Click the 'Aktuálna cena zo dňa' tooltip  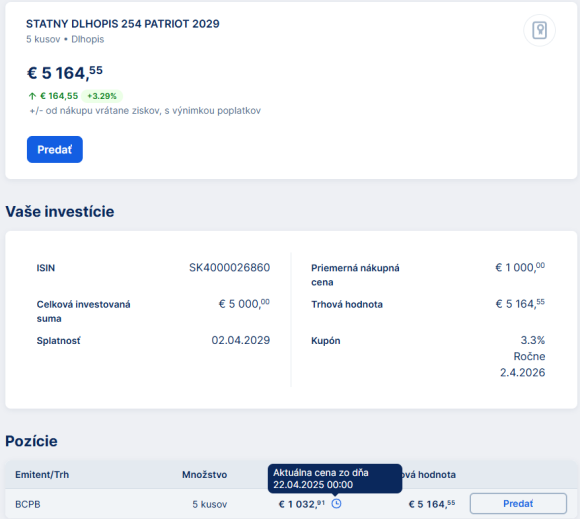(x=335, y=479)
